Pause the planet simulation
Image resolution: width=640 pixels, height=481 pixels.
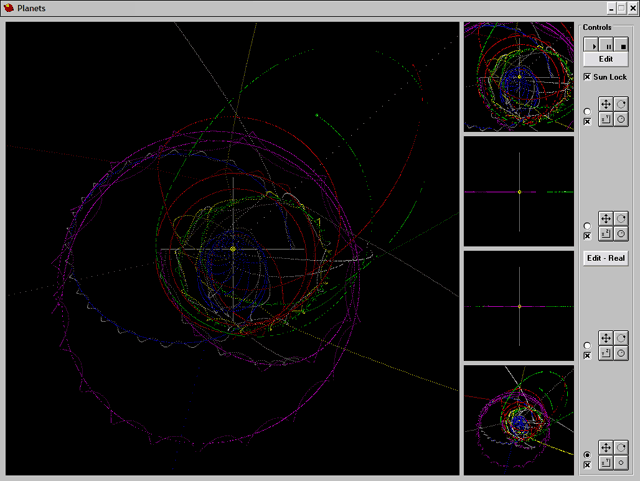click(x=606, y=45)
